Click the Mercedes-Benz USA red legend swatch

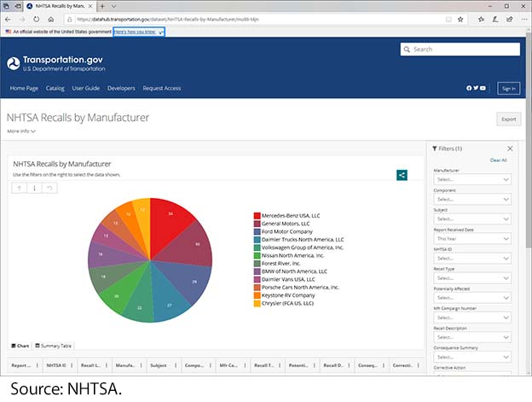pos(257,216)
